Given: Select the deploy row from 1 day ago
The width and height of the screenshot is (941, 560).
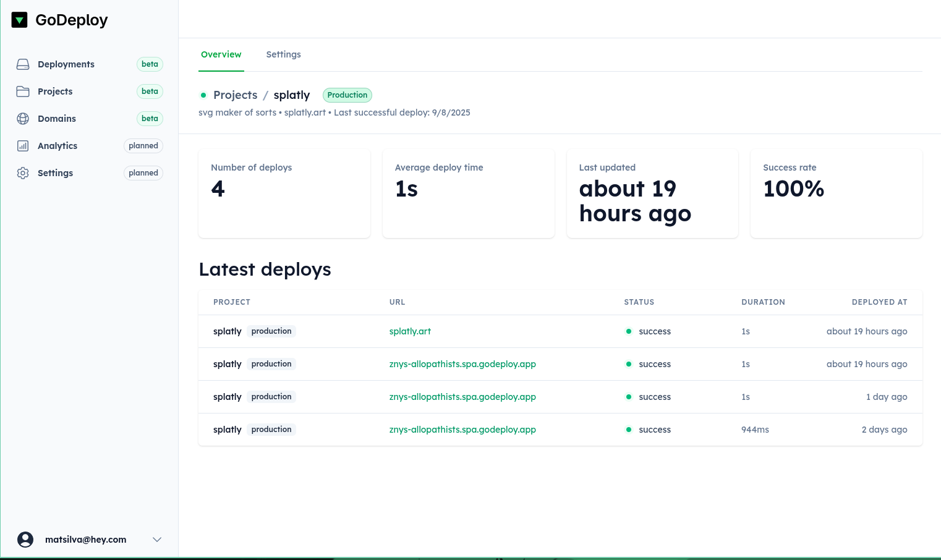Looking at the screenshot, I should (560, 397).
